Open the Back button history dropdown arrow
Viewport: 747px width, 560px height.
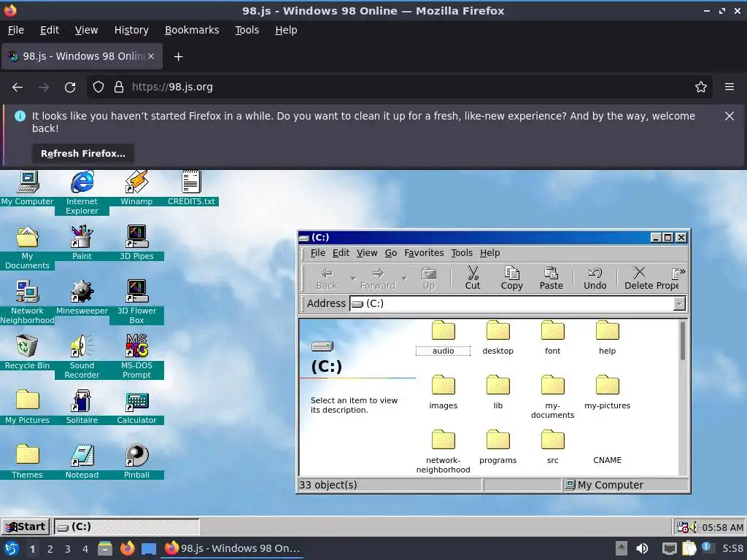[x=353, y=278]
